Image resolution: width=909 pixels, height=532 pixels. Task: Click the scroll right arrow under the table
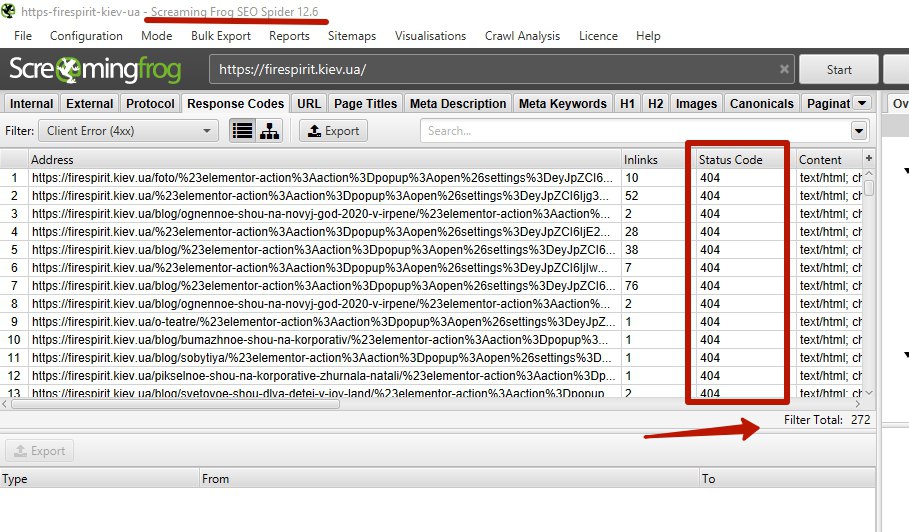[x=858, y=404]
